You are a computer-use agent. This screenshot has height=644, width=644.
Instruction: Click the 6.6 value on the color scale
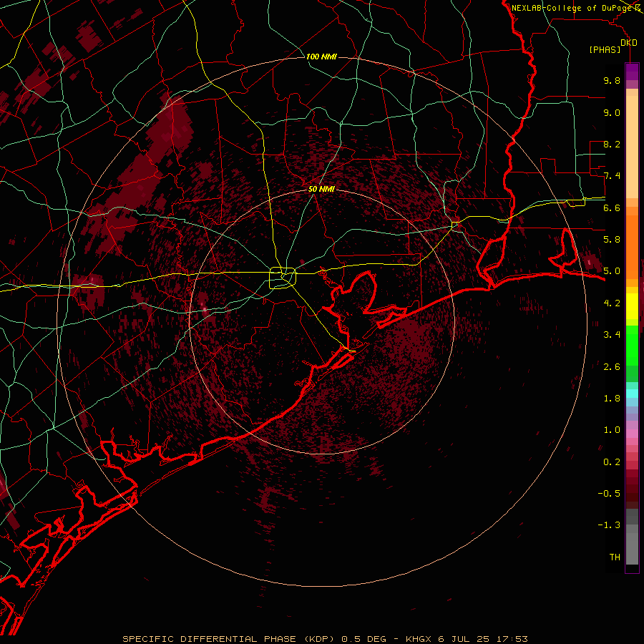pyautogui.click(x=612, y=208)
